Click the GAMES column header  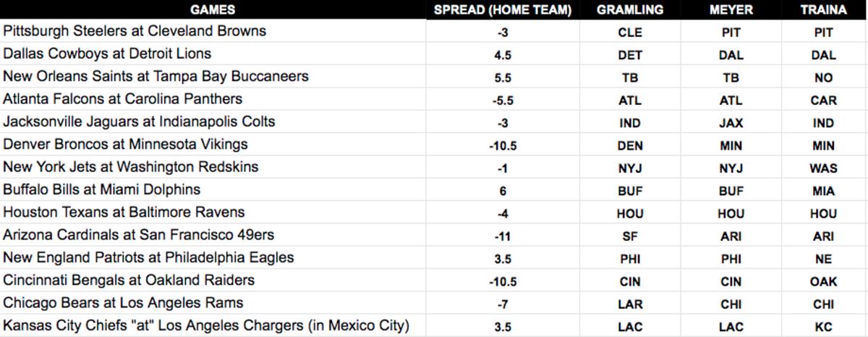tap(213, 10)
